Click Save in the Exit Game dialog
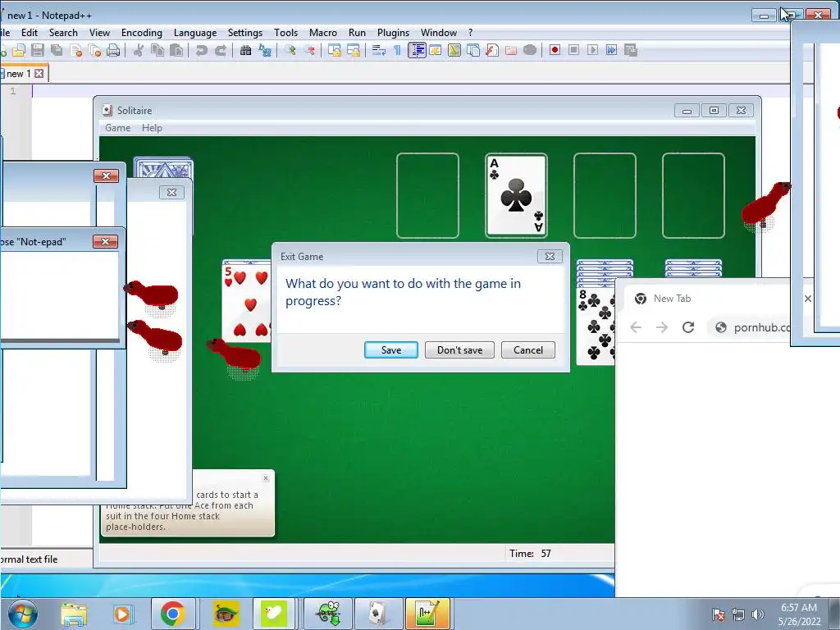Image resolution: width=840 pixels, height=630 pixels. pyautogui.click(x=391, y=349)
